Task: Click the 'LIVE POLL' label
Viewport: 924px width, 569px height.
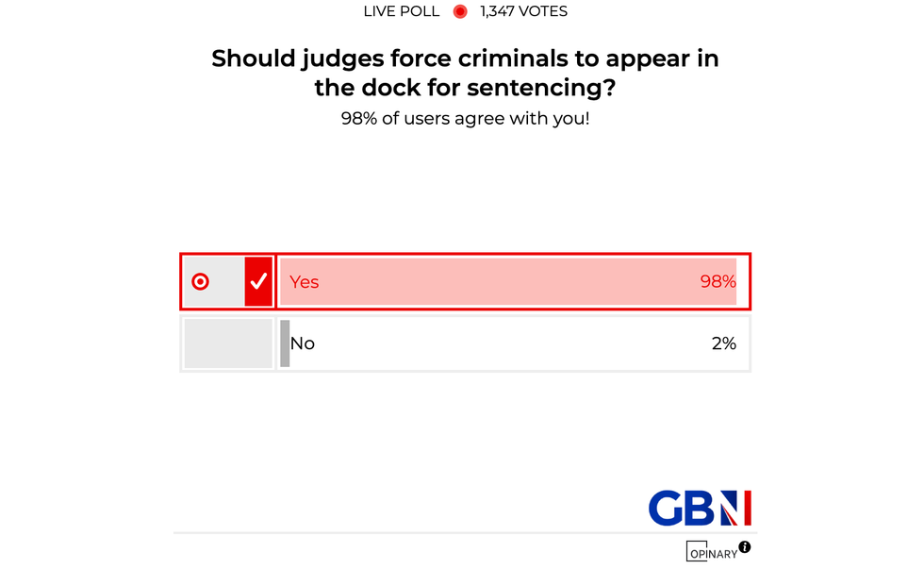Action: [x=402, y=12]
